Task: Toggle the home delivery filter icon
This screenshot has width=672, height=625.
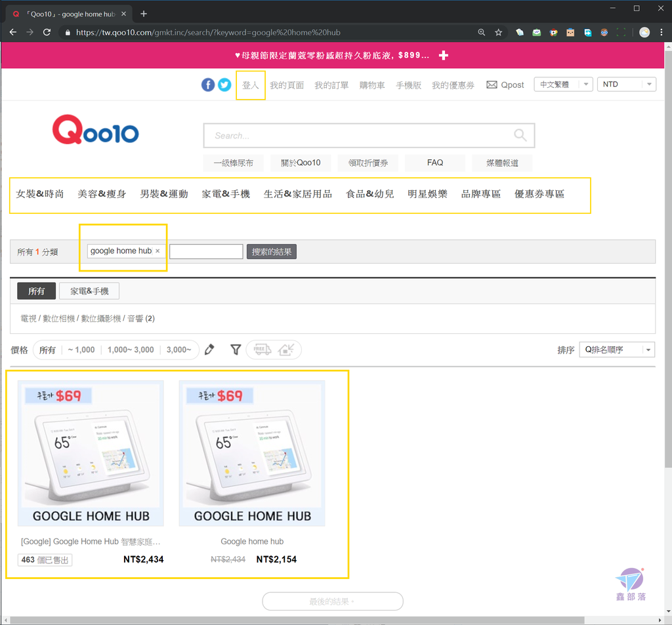Action: click(x=286, y=350)
